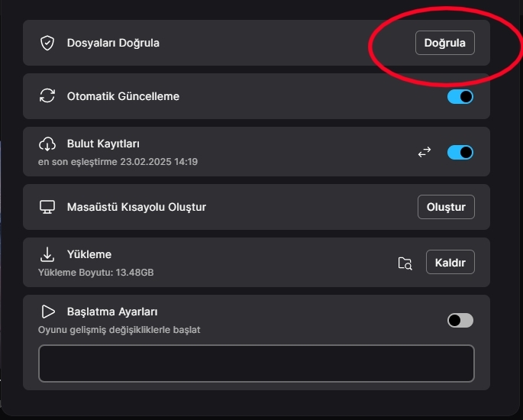Click the last sync timestamp text
The image size is (523, 420).
pyautogui.click(x=118, y=162)
